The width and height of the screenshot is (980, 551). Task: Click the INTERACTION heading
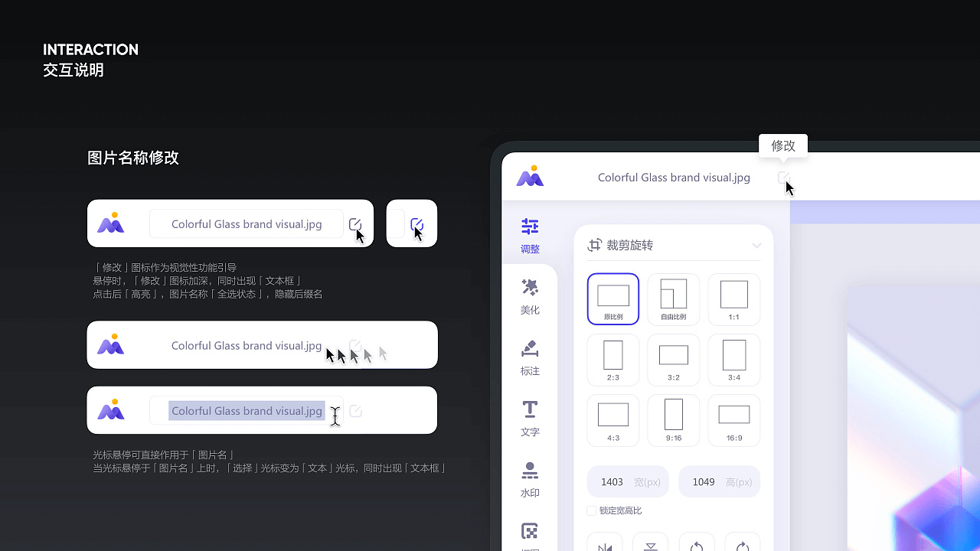(91, 50)
